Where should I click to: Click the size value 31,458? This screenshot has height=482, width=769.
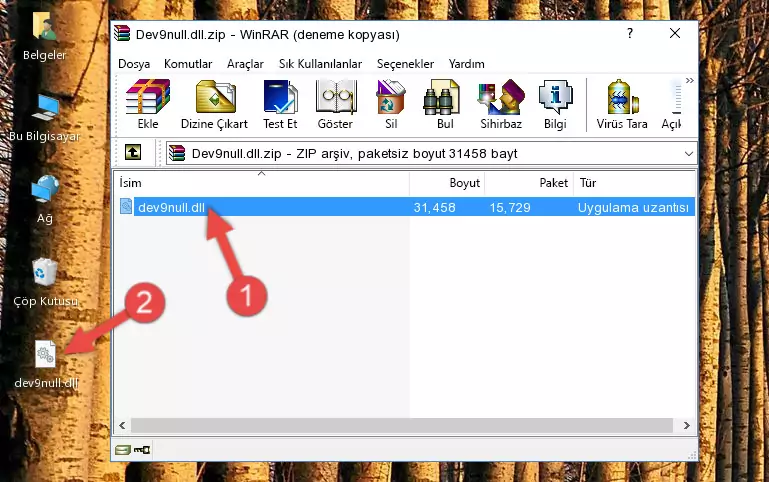[435, 207]
